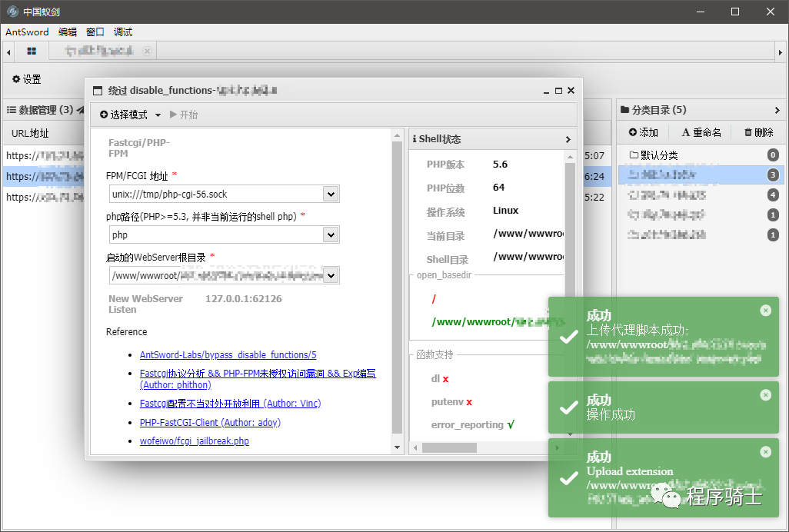This screenshot has width=789, height=532.
Task: Open Fastcgi配置不当对外开放利用 link
Action: pyautogui.click(x=231, y=404)
